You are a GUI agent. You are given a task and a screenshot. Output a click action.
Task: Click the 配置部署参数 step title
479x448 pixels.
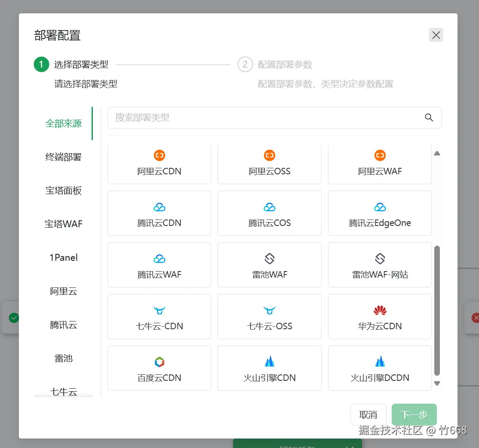point(285,65)
